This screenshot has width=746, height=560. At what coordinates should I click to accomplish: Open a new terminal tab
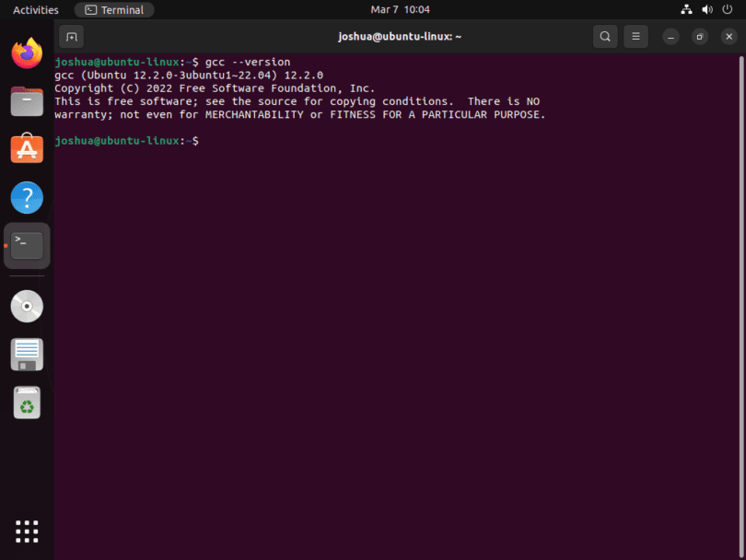coord(71,36)
